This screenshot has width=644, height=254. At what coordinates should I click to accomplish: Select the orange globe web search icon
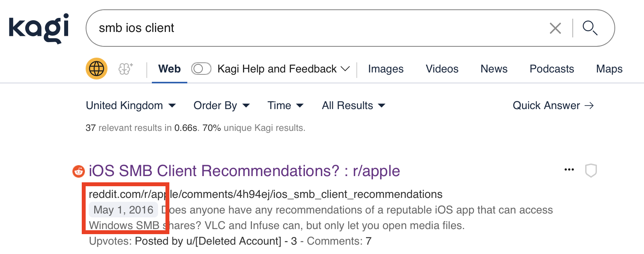click(97, 69)
